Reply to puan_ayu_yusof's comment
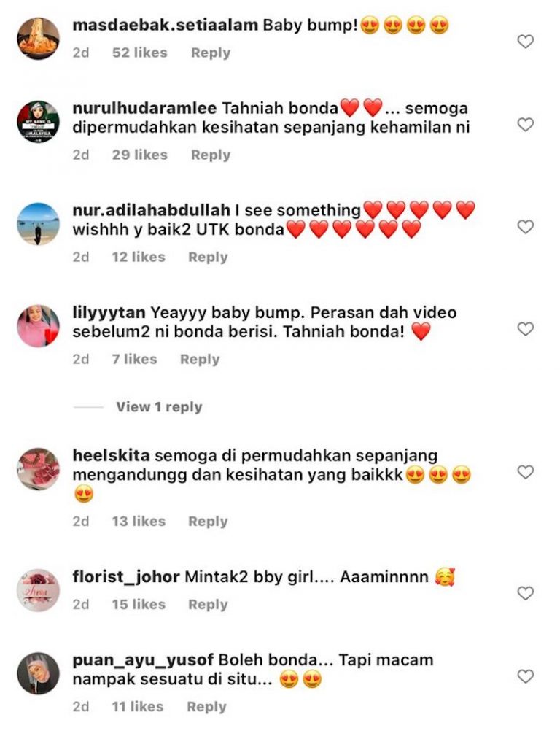The width and height of the screenshot is (560, 739). pyautogui.click(x=207, y=706)
